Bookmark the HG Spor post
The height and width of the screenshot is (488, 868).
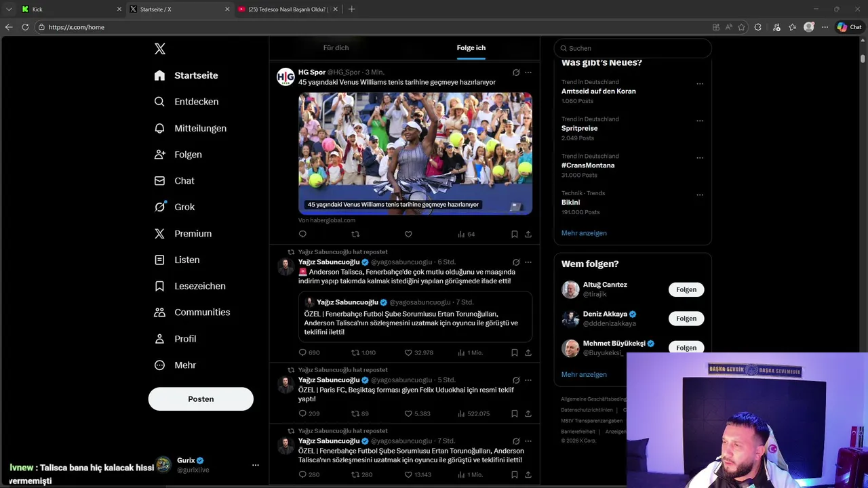pyautogui.click(x=515, y=235)
